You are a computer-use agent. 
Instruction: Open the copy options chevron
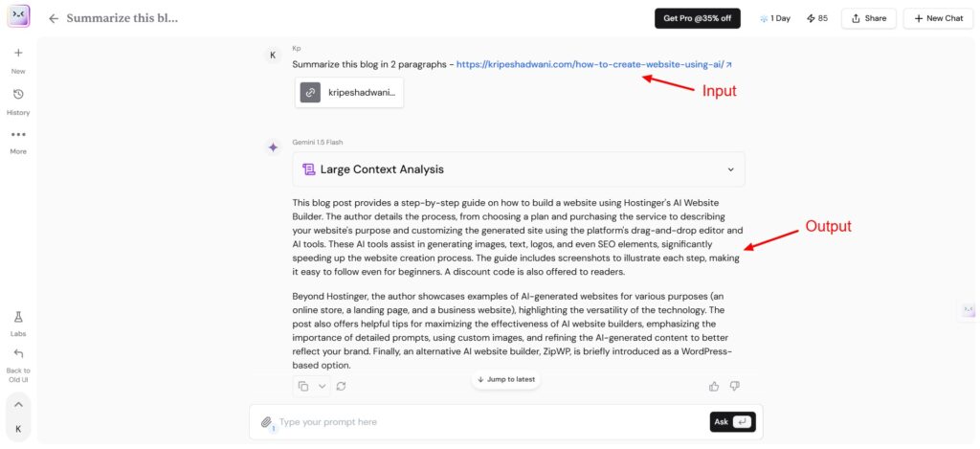click(323, 386)
